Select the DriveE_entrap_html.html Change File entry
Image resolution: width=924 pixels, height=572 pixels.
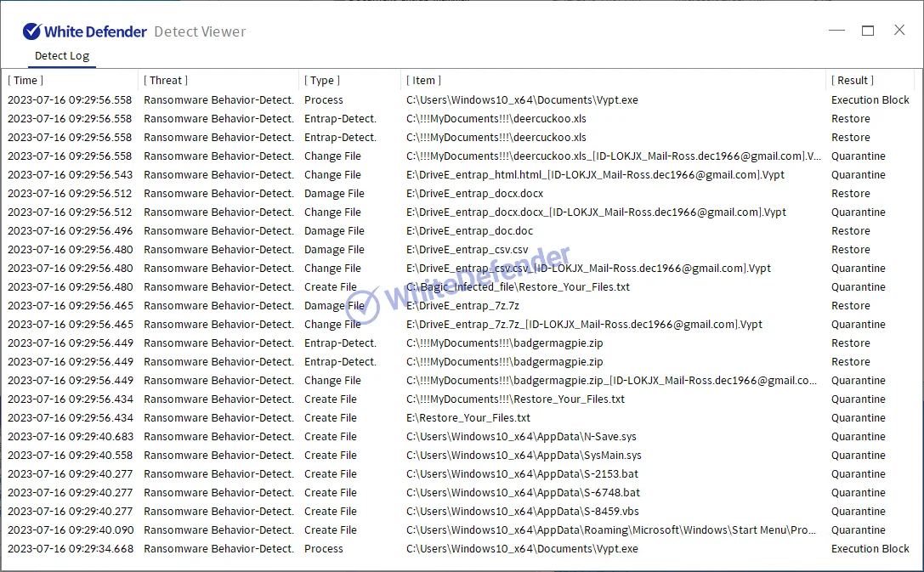coord(595,175)
